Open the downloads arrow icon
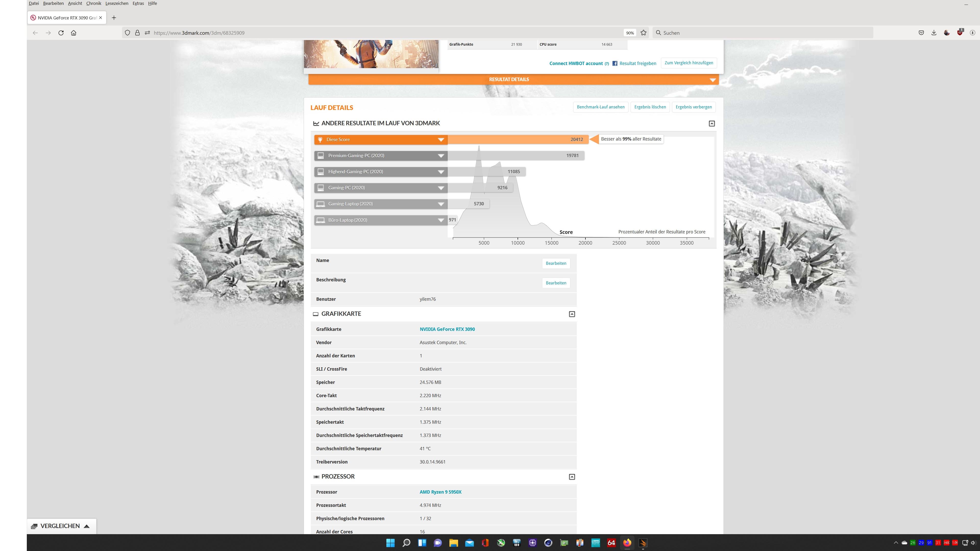The width and height of the screenshot is (980, 551). point(934,33)
